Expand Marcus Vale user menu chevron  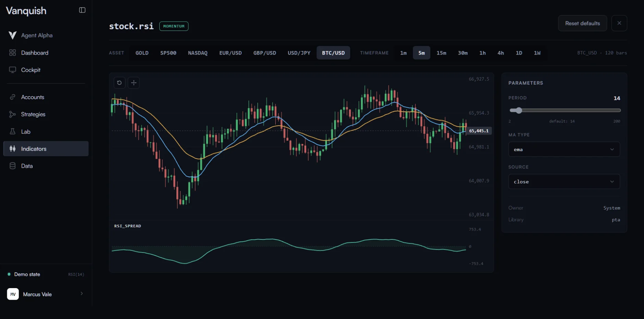[x=82, y=294]
